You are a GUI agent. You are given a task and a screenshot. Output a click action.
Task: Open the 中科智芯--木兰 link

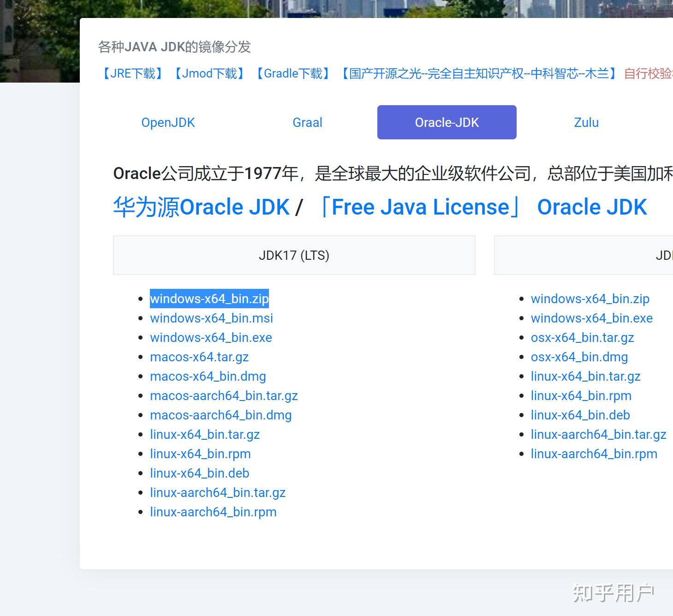pos(478,73)
